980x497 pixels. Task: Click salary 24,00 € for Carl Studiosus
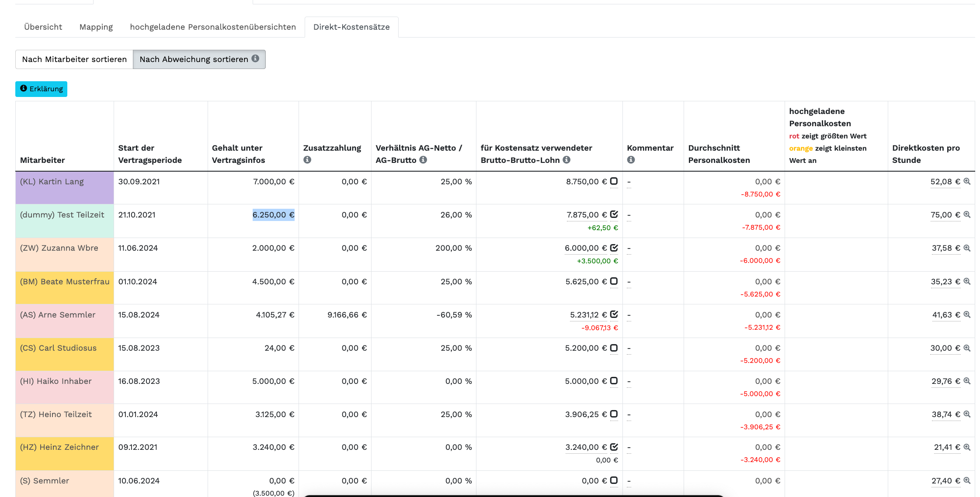(279, 348)
